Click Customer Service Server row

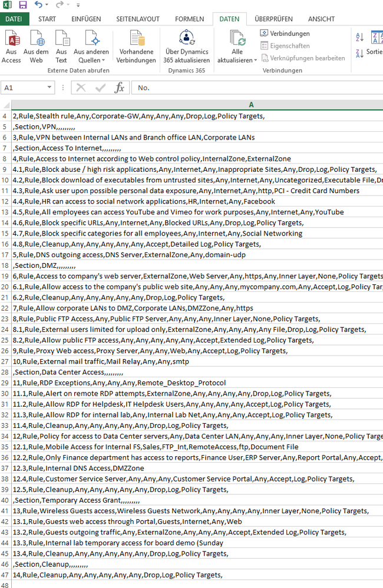coord(197,479)
